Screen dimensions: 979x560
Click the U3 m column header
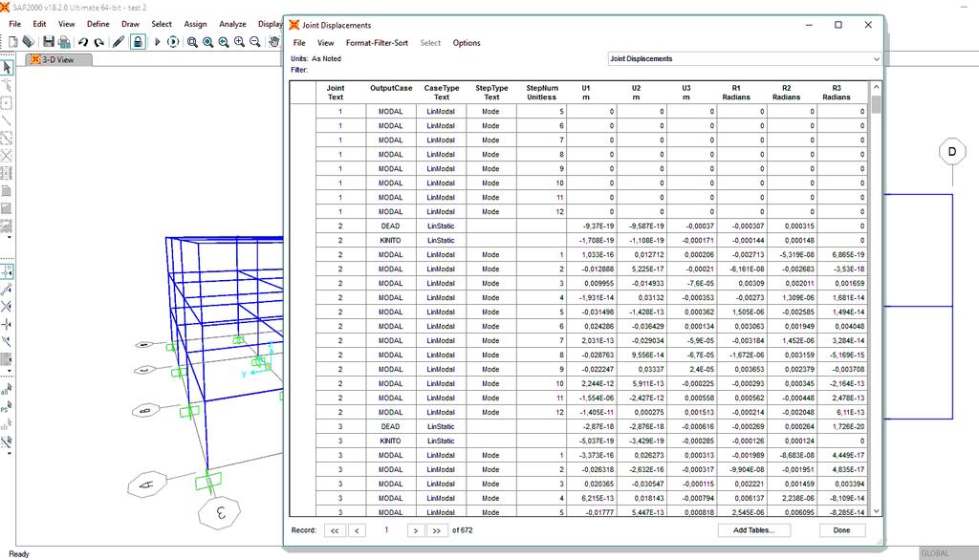click(x=685, y=93)
